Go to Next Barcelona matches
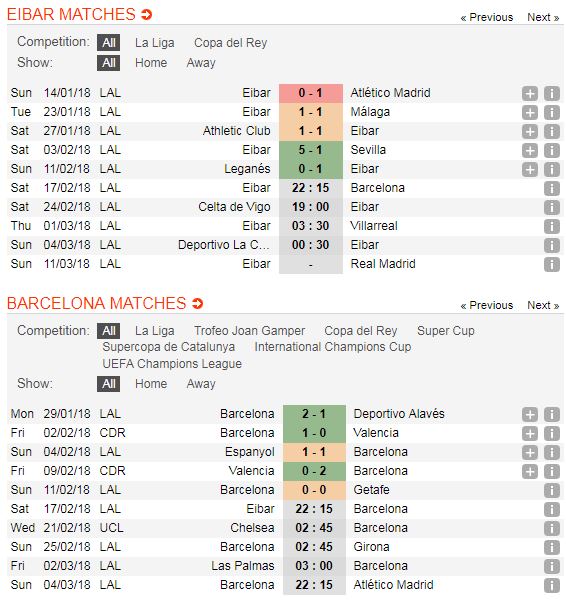The height and width of the screenshot is (603, 566). pyautogui.click(x=543, y=305)
